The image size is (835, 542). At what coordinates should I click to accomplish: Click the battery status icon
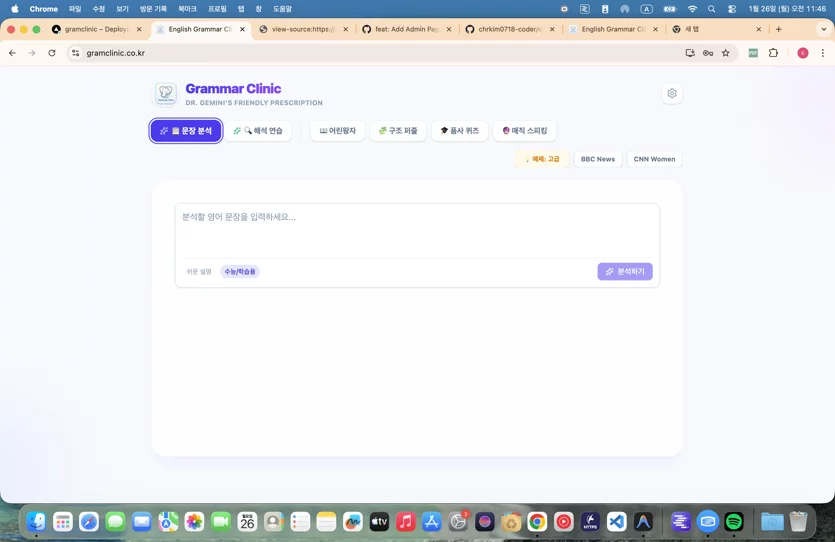[669, 9]
